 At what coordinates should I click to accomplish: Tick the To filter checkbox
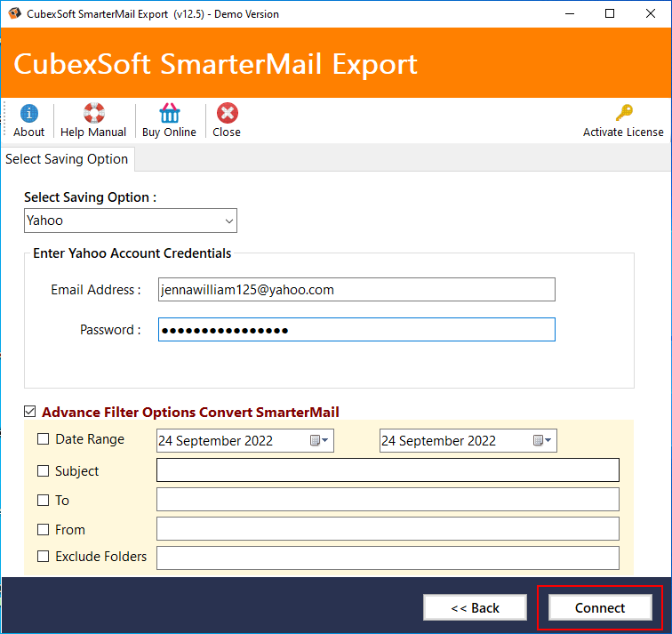pyautogui.click(x=43, y=501)
